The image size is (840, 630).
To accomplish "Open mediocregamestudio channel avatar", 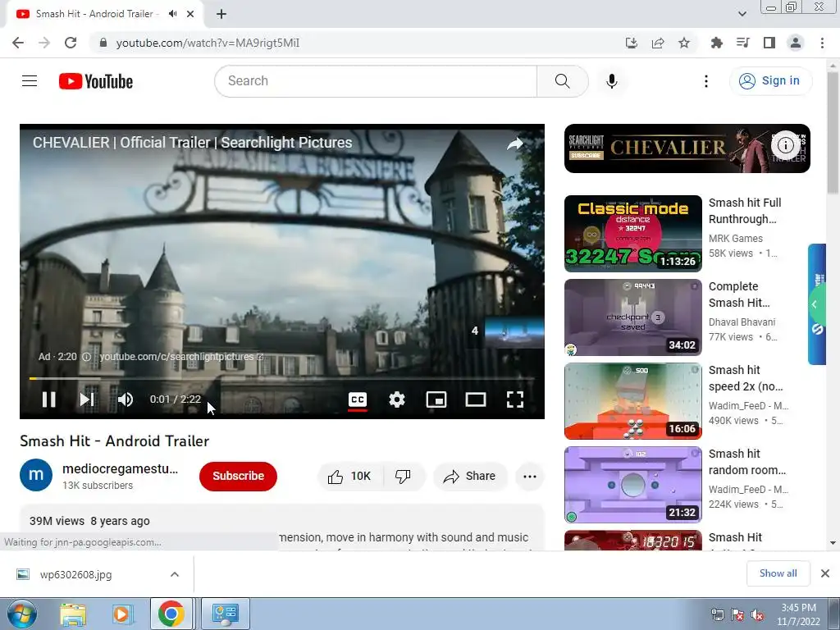I will [36, 475].
